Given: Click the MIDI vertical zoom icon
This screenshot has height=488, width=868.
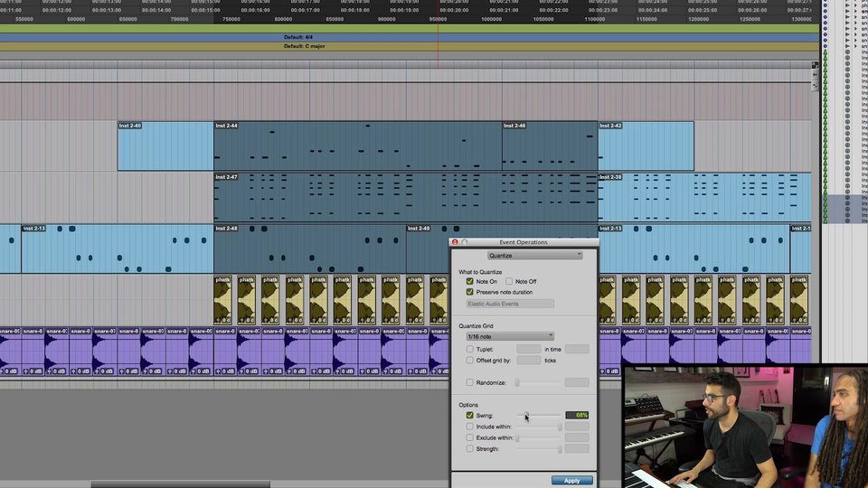Looking at the screenshot, I should click(815, 85).
